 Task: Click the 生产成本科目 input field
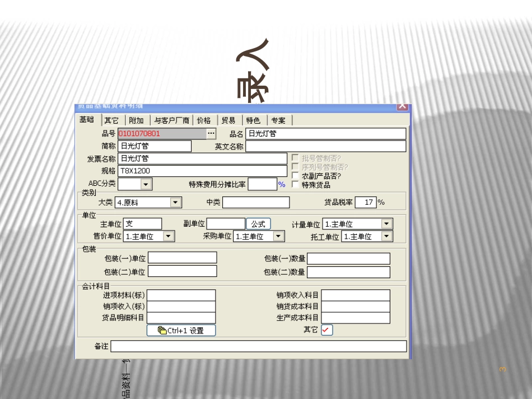356,318
